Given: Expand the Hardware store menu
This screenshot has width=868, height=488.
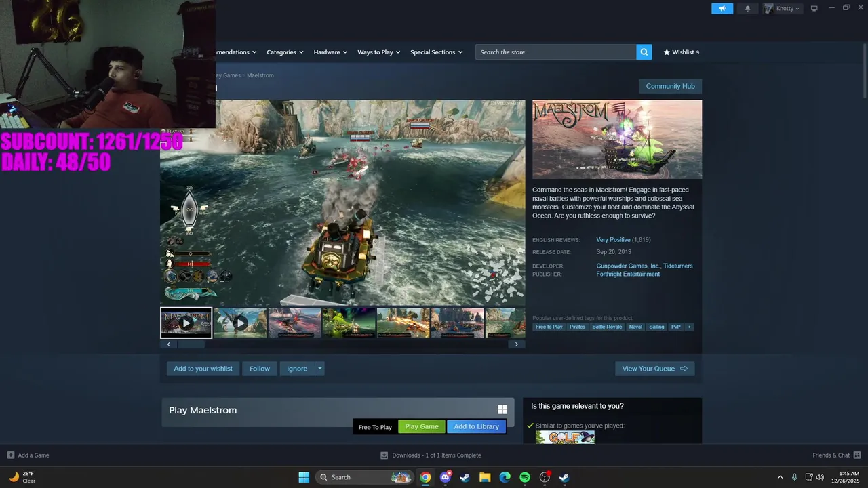Looking at the screenshot, I should pyautogui.click(x=330, y=52).
